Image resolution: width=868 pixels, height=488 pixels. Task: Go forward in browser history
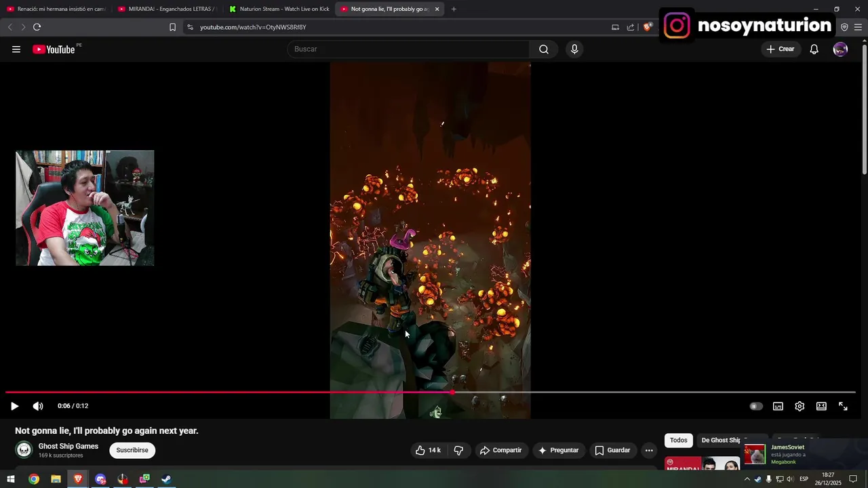coord(22,27)
